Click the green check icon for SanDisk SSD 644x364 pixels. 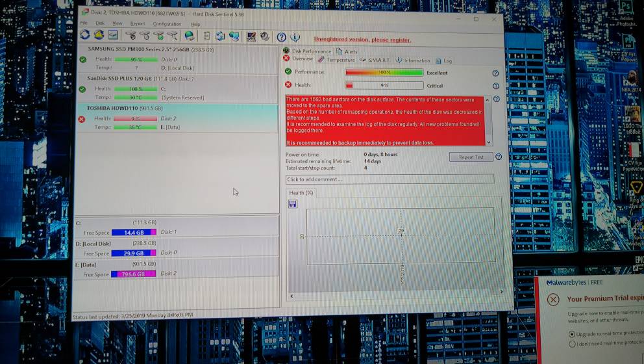(82, 89)
